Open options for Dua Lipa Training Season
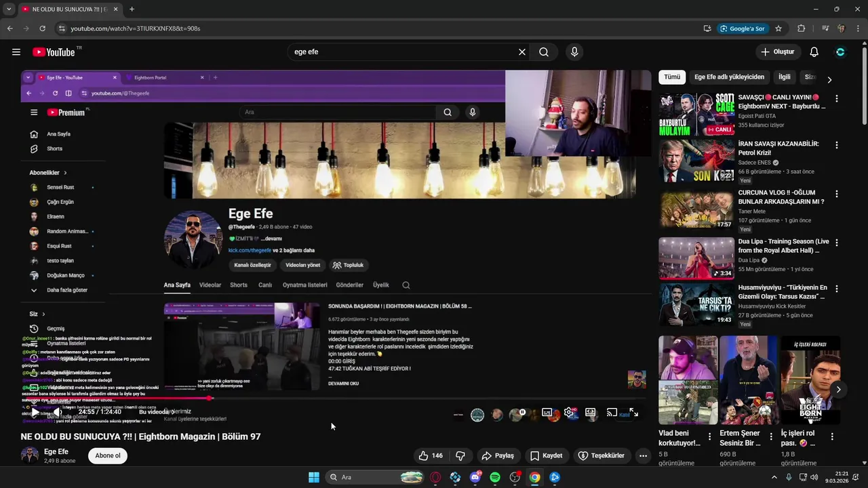Screen dimensions: 868x488 click(x=836, y=243)
